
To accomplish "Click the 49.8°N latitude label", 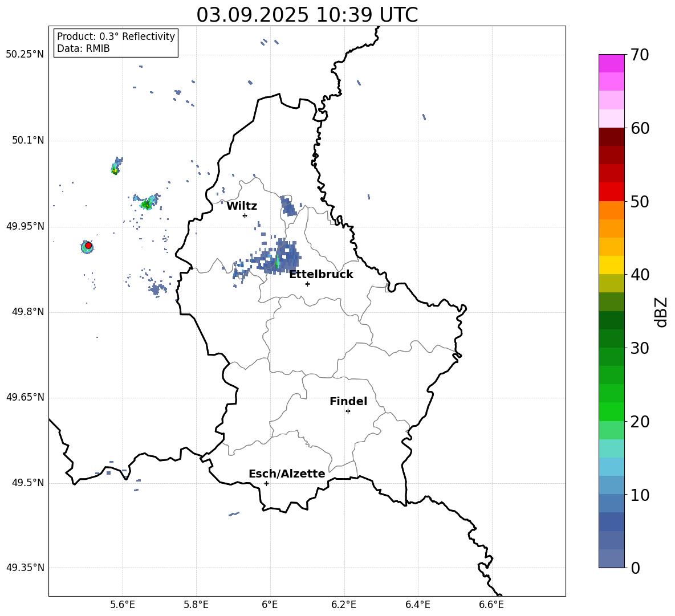I will point(28,312).
